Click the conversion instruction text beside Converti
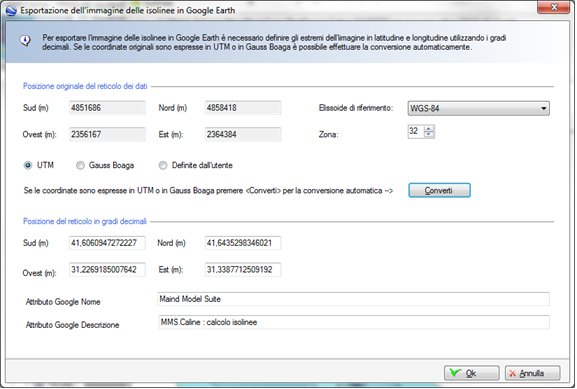Screen dimensions: 577x389 (x=208, y=191)
